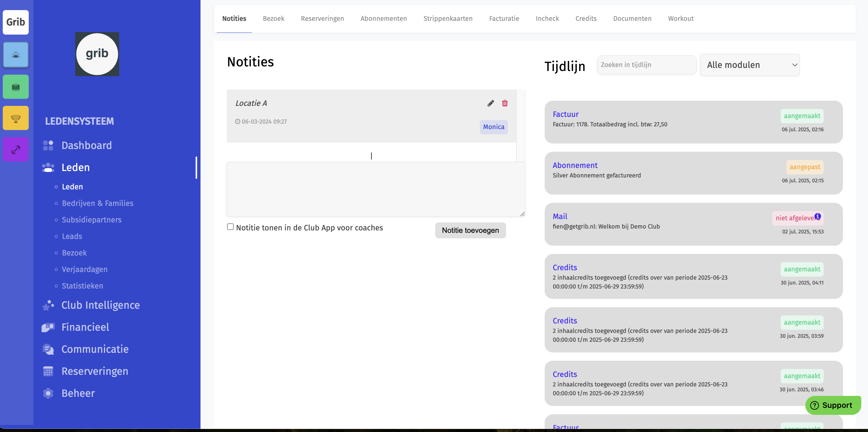Click the Notitie toevoegen button
This screenshot has height=432, width=868.
click(470, 230)
